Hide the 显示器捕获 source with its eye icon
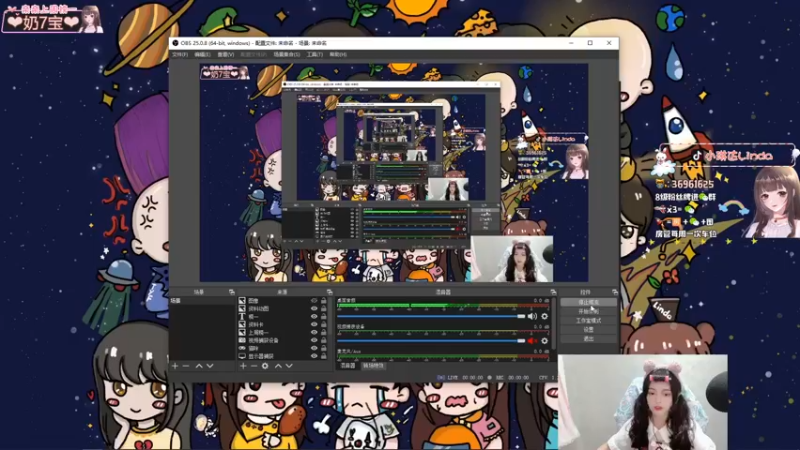The height and width of the screenshot is (450, 800). [x=314, y=356]
